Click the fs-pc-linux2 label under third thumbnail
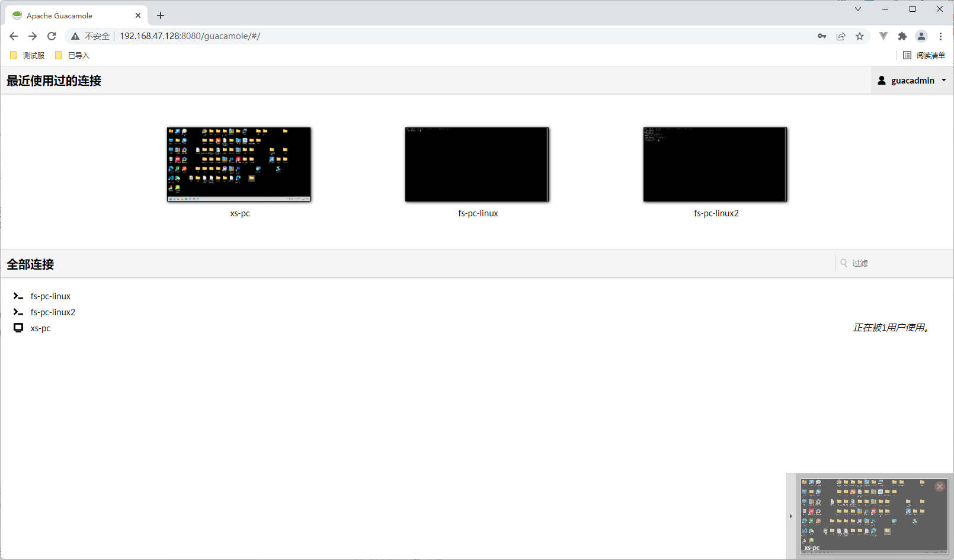Viewport: 954px width, 560px height. click(716, 213)
